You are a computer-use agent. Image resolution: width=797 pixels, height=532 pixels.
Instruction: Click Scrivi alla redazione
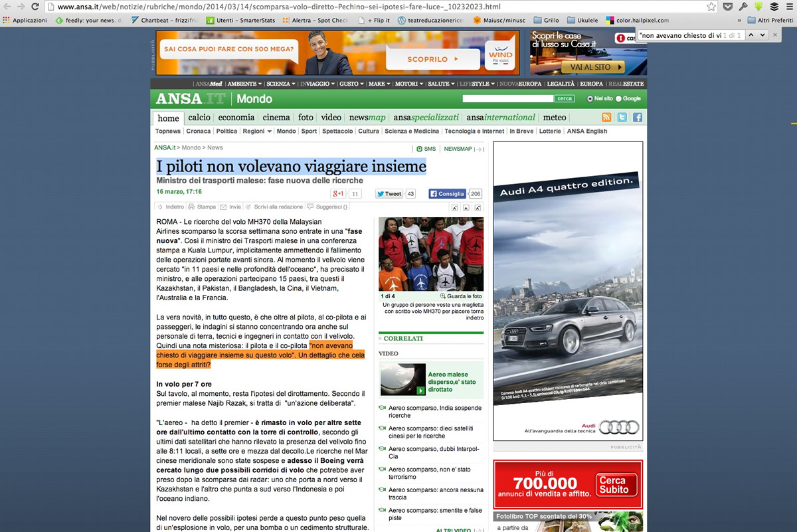pyautogui.click(x=274, y=207)
